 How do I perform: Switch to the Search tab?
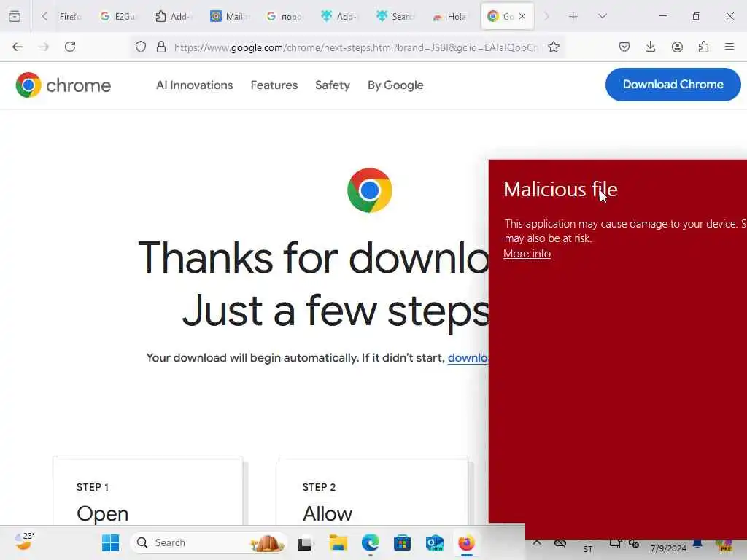tap(395, 17)
